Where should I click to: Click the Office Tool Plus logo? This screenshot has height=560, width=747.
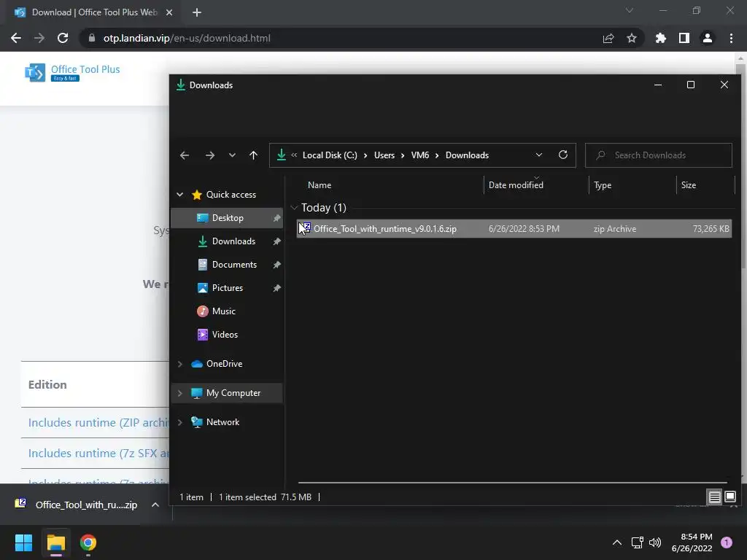click(72, 72)
